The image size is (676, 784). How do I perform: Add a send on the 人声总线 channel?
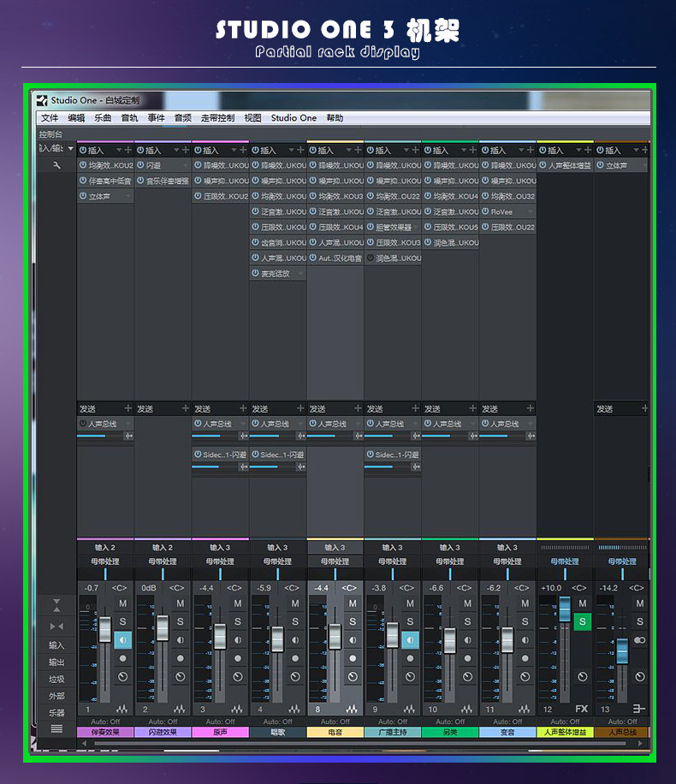[x=644, y=408]
